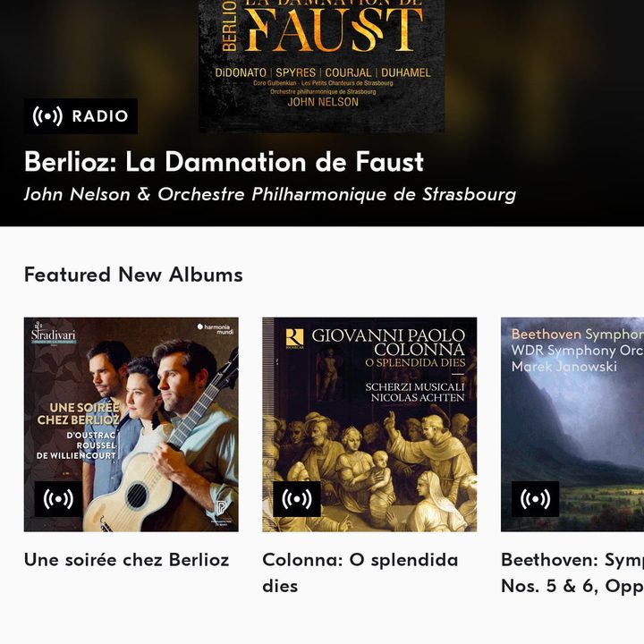Click the radio waves icon in the hero RADIO badge
The width and height of the screenshot is (644, 644).
coord(48,116)
